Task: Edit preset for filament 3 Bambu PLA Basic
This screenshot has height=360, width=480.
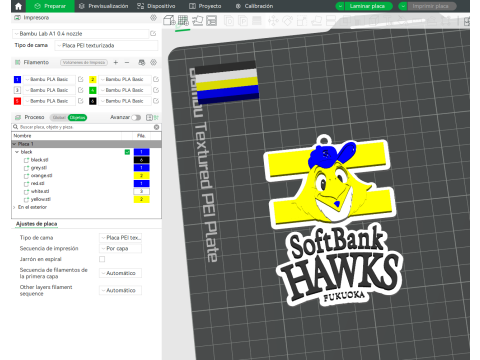Action: [x=81, y=90]
